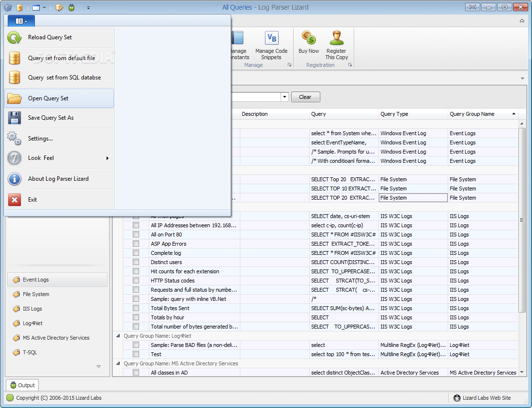
Task: Choose the Exit menu entry text
Action: [32, 200]
